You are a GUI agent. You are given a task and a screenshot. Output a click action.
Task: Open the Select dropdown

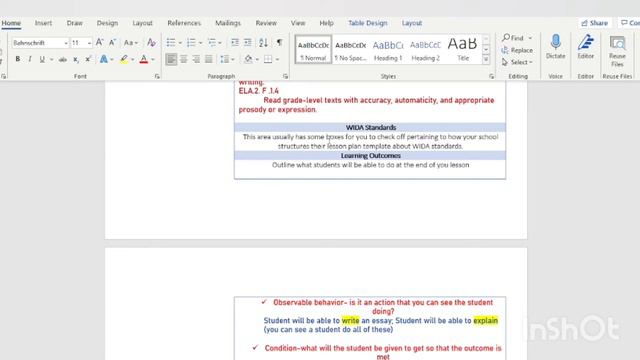tap(517, 62)
